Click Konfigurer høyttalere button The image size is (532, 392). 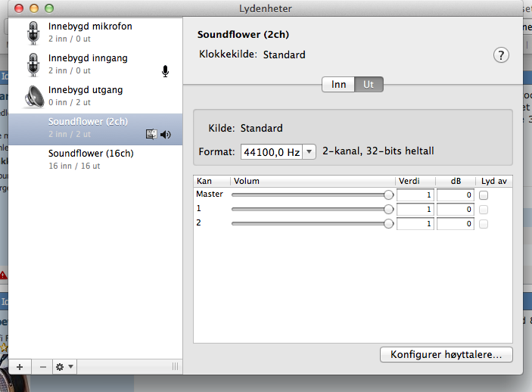[x=446, y=354]
